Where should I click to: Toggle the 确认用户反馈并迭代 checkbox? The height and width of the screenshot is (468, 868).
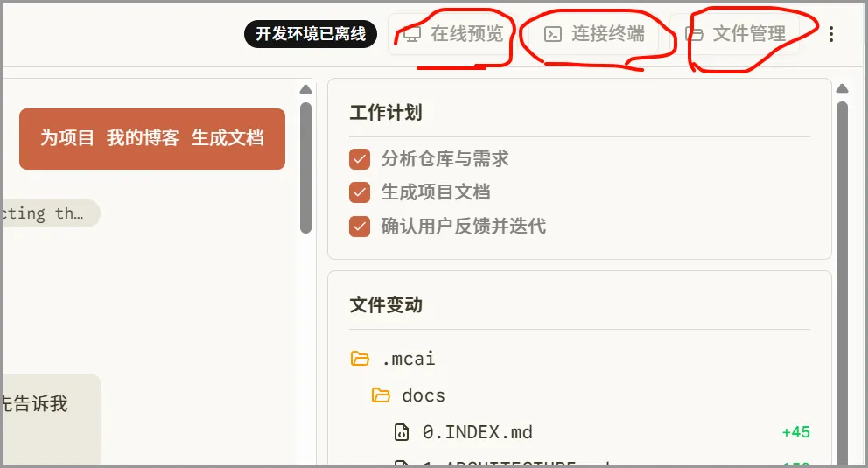point(360,227)
